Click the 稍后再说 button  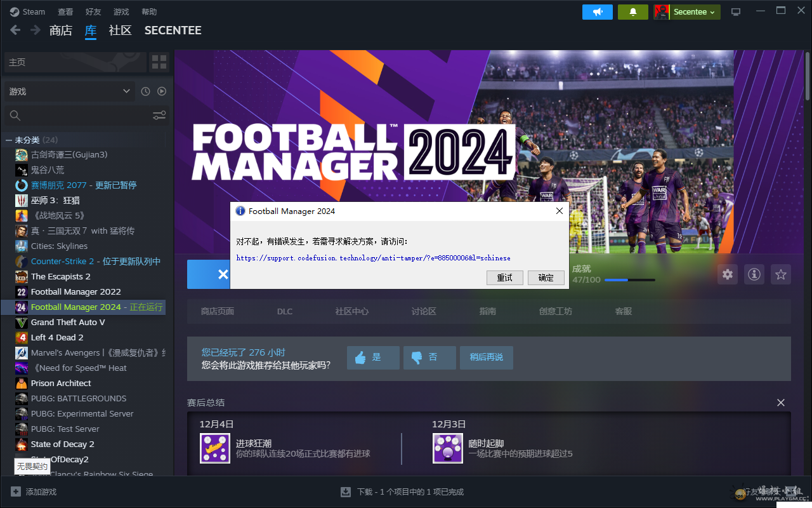pos(487,358)
